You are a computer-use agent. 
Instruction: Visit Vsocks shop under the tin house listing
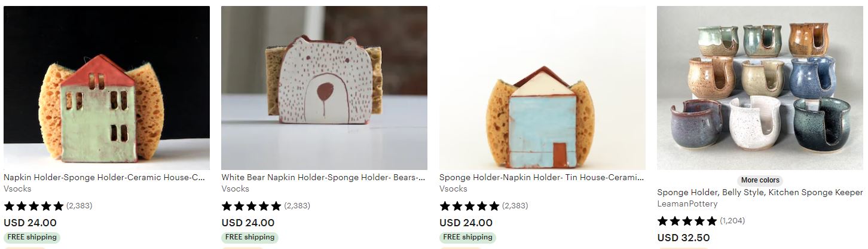[453, 189]
